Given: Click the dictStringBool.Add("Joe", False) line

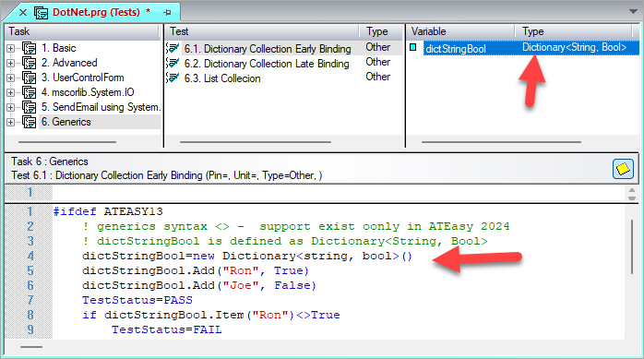Looking at the screenshot, I should [x=199, y=286].
